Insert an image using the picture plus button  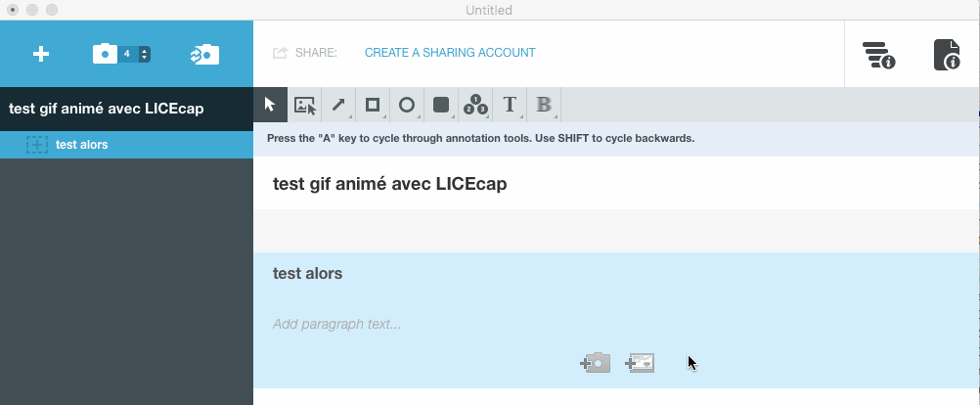[640, 363]
